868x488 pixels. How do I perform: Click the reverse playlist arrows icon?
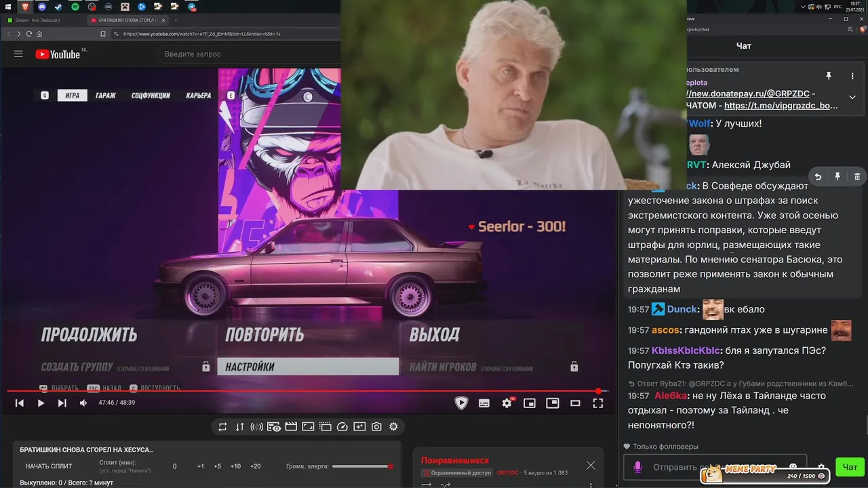point(239,426)
